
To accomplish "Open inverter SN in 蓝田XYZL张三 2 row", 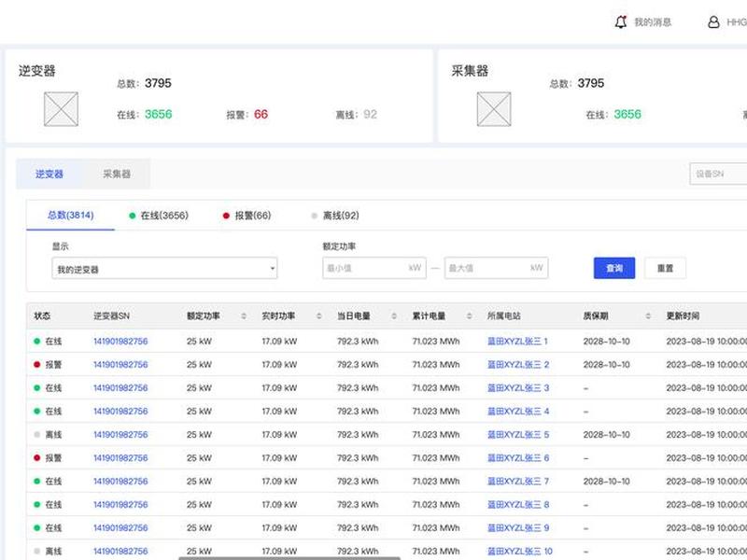I will pos(120,365).
